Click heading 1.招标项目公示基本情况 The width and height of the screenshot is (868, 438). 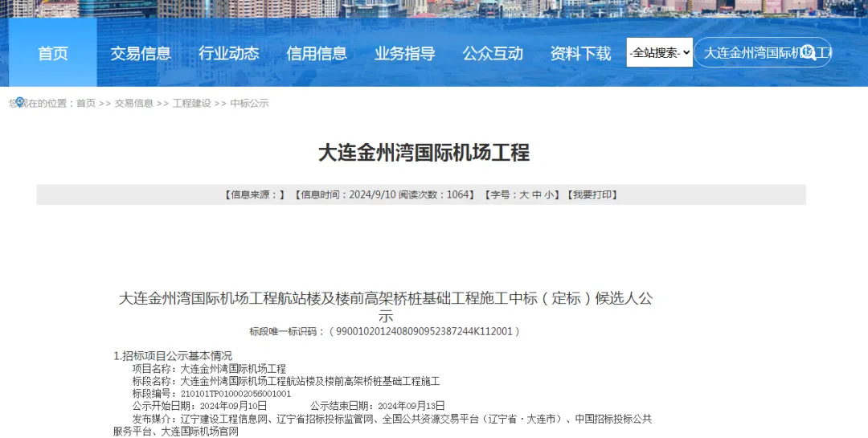(x=173, y=355)
